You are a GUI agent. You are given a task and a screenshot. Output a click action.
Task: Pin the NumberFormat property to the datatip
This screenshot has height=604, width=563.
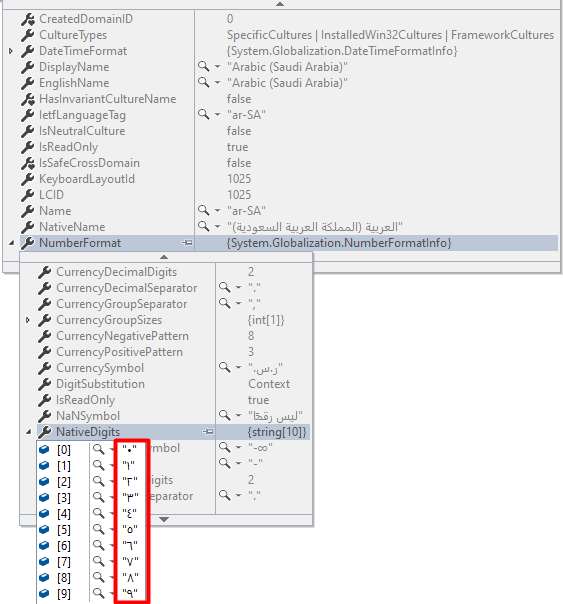coord(187,243)
